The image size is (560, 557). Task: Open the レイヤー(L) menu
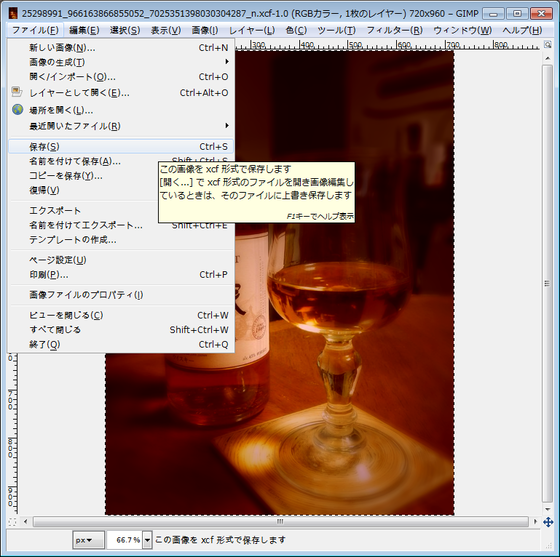pyautogui.click(x=252, y=30)
